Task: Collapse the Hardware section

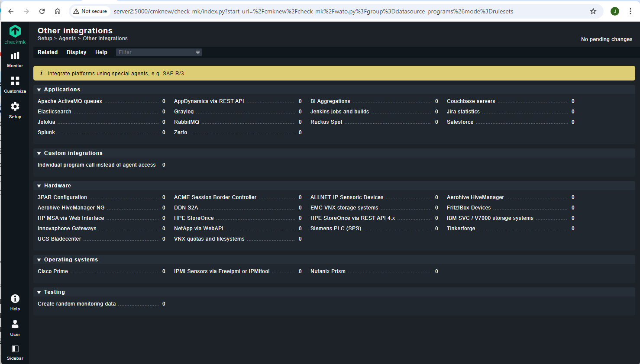Action: 39,186
